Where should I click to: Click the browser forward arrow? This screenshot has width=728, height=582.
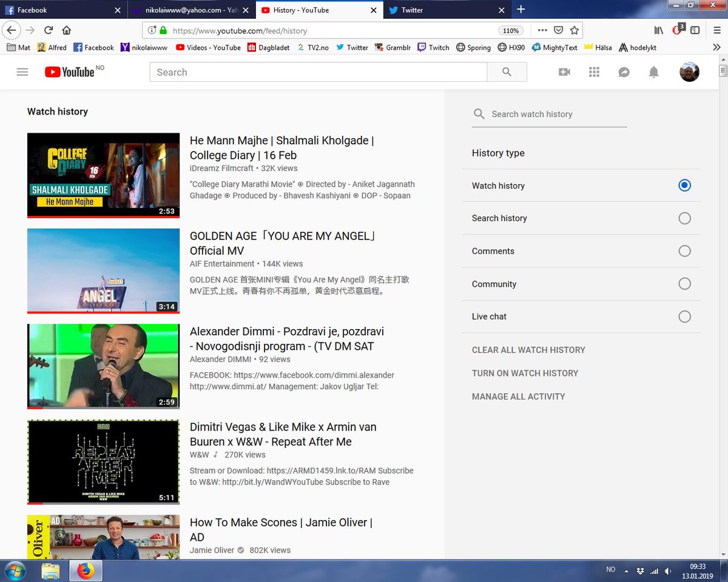point(30,30)
